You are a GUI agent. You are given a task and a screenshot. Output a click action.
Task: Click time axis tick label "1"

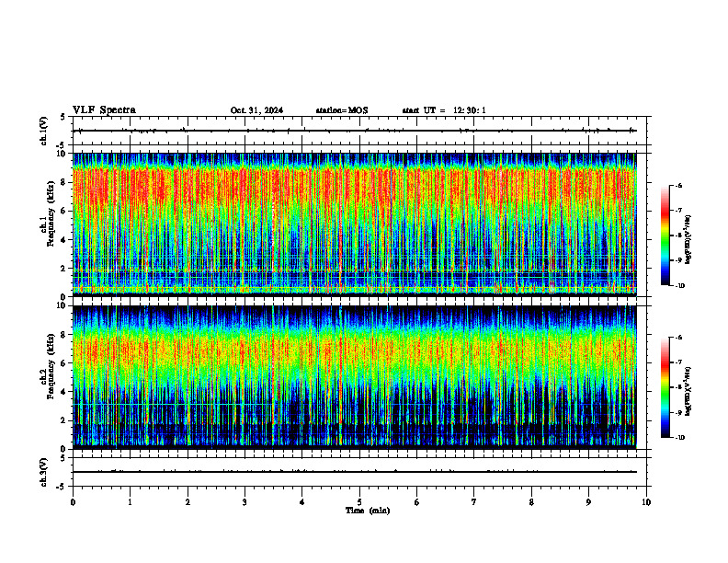click(x=130, y=502)
